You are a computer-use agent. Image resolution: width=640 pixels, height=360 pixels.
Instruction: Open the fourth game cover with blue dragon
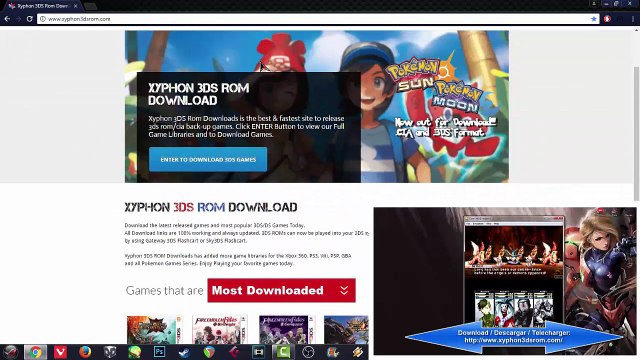pyautogui.click(x=346, y=329)
